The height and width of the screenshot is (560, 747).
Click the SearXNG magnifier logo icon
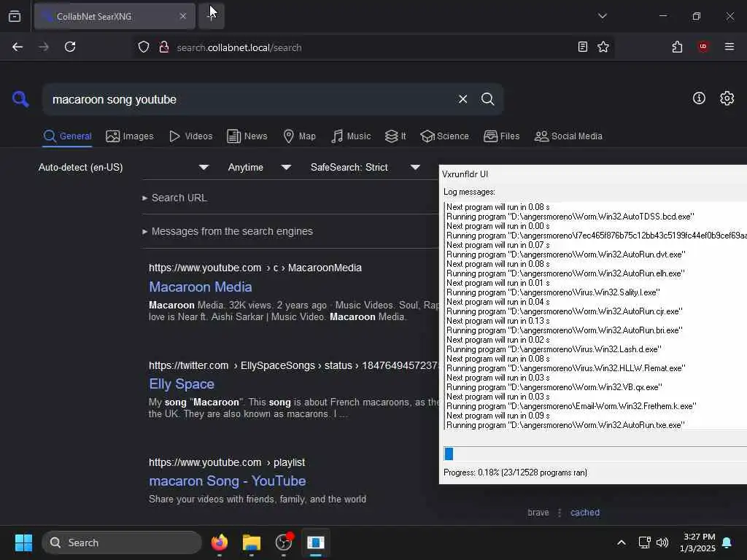pyautogui.click(x=20, y=99)
